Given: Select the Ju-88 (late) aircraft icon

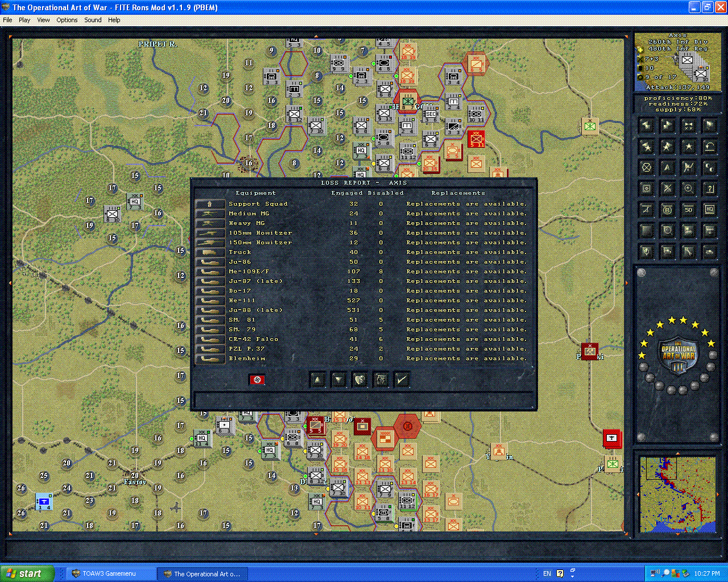Looking at the screenshot, I should coord(210,310).
